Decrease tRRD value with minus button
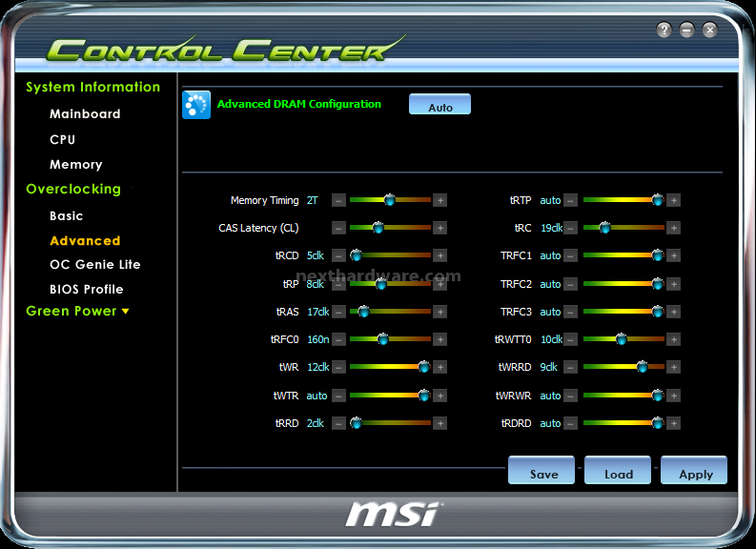This screenshot has width=756, height=549. pos(339,423)
